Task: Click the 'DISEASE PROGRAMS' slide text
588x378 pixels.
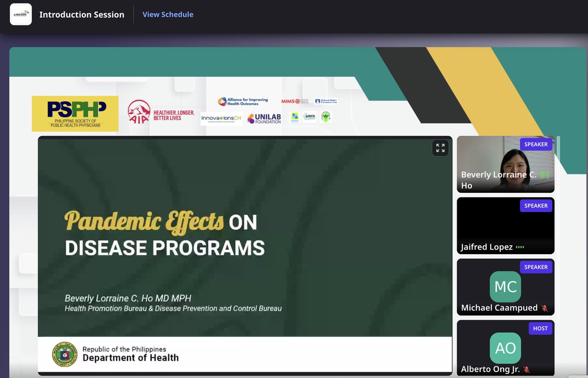Action: (x=165, y=247)
